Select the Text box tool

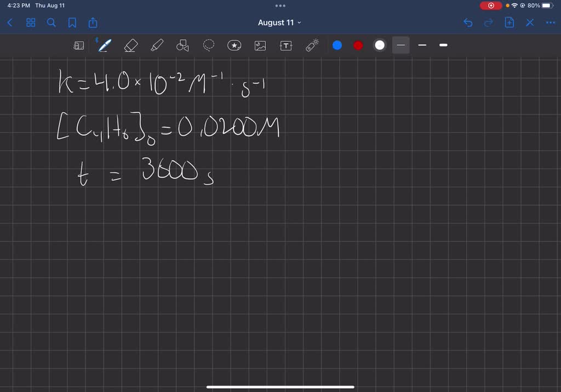click(x=286, y=45)
